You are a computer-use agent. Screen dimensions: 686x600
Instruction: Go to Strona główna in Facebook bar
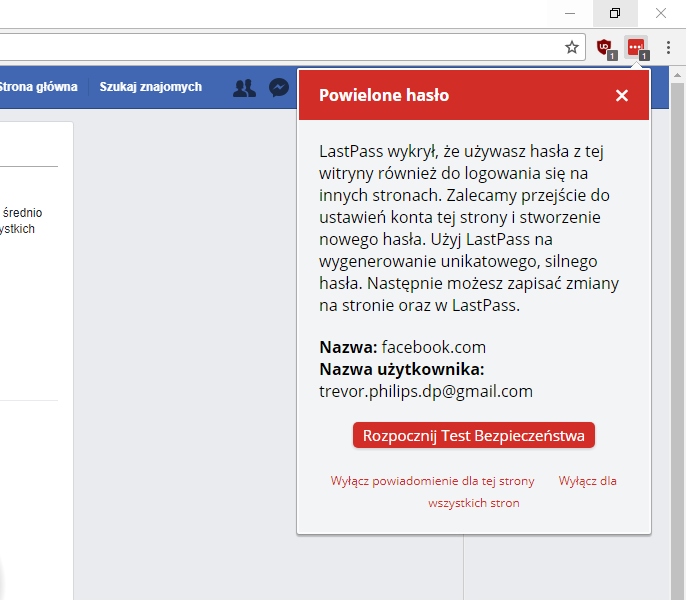[x=38, y=87]
